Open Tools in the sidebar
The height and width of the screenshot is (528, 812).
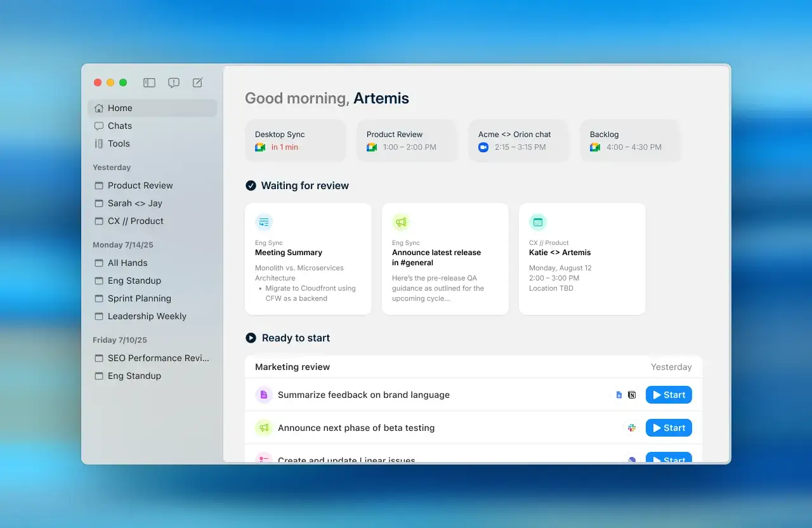[x=152, y=143]
